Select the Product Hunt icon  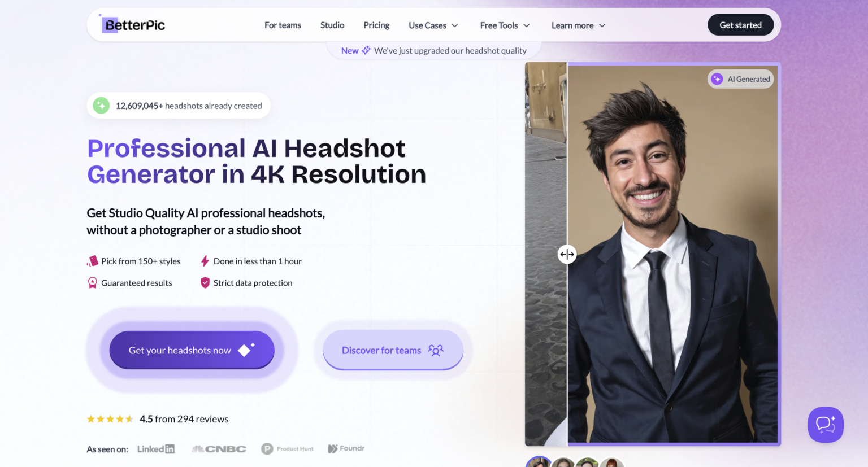tap(267, 448)
